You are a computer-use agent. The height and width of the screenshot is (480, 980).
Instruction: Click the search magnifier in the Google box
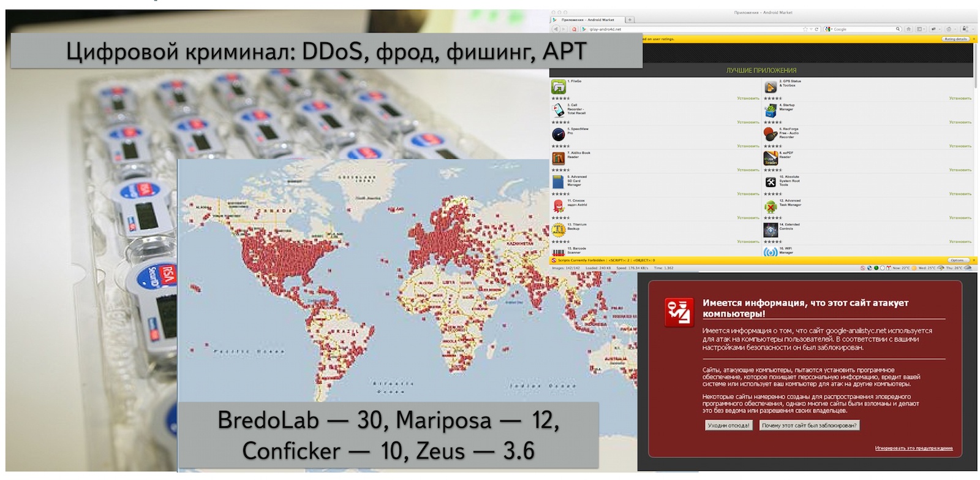pyautogui.click(x=898, y=29)
